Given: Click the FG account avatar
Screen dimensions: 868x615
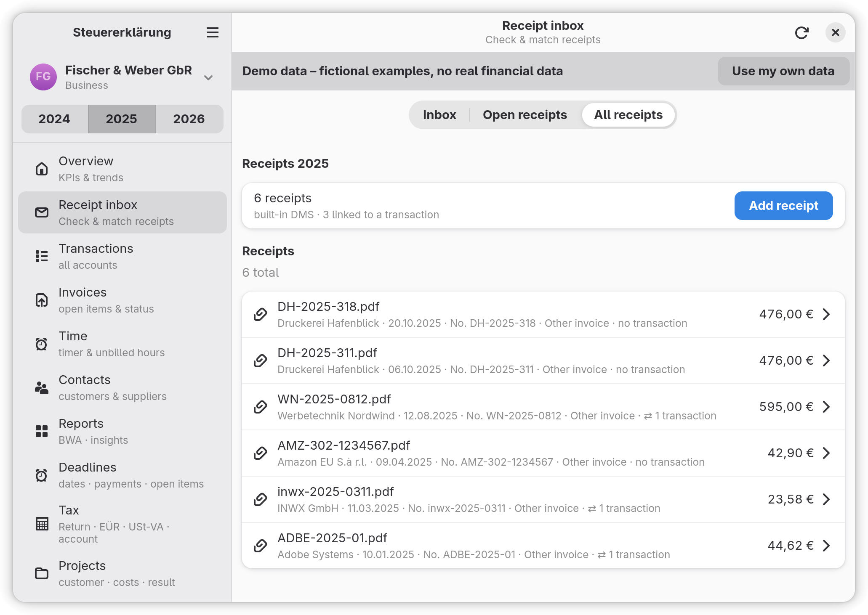Looking at the screenshot, I should [43, 77].
